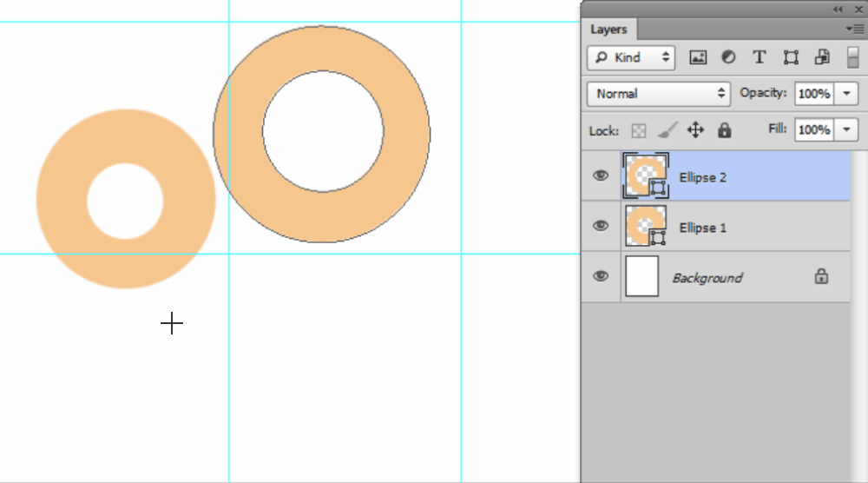Open the Kind filter dropdown
The image size is (868, 483).
(x=631, y=57)
